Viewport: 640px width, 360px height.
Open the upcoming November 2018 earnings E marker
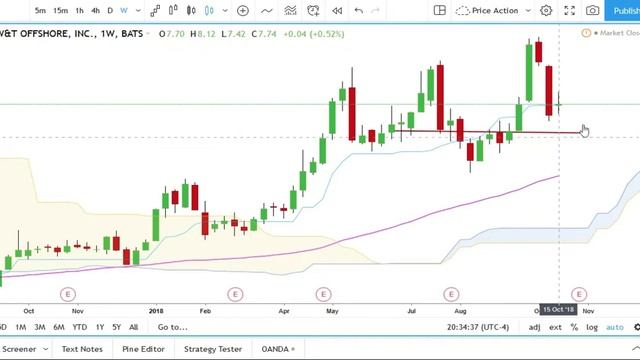(579, 294)
